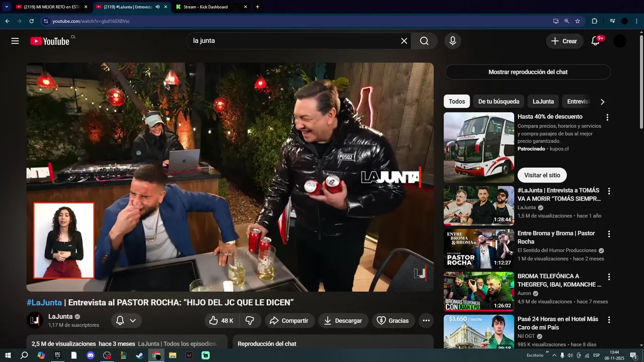Click the Gracias button
The width and height of the screenshot is (644, 362).
point(393,321)
